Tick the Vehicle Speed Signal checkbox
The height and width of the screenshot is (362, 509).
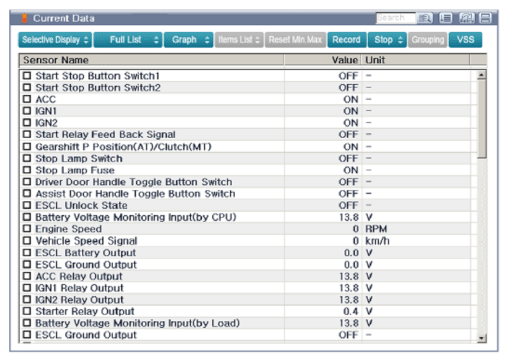point(27,241)
